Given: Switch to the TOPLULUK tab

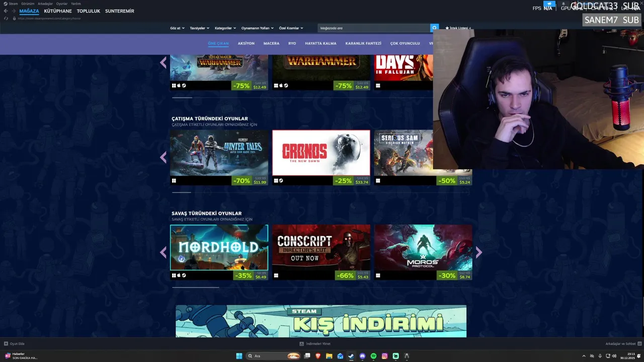Looking at the screenshot, I should click(89, 11).
